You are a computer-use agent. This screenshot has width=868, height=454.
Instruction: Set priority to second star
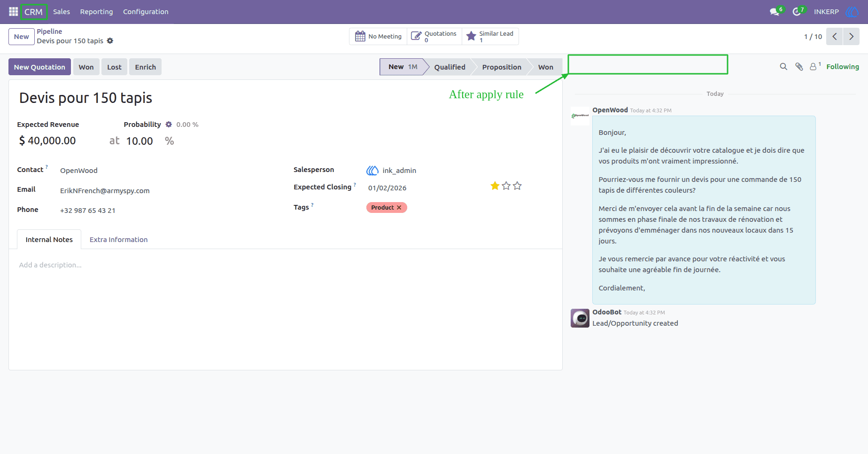[x=506, y=186]
